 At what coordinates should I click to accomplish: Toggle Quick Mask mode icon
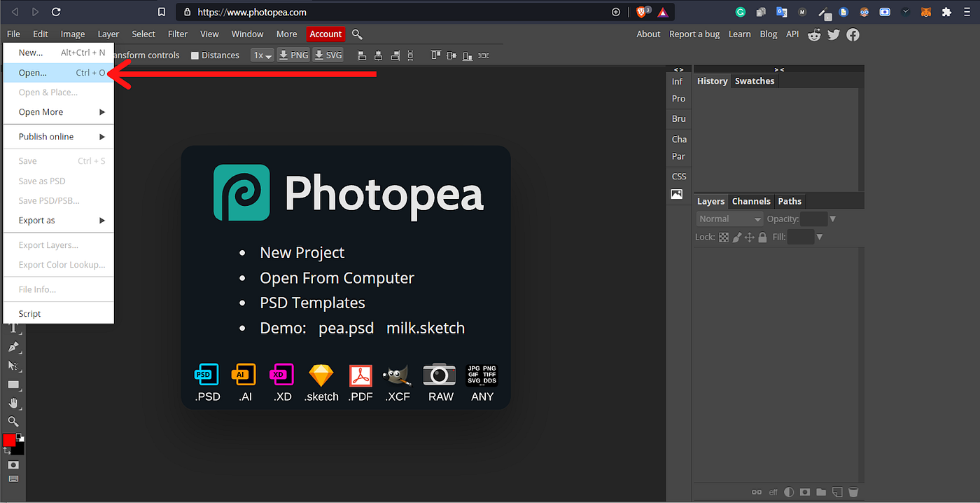pos(13,465)
